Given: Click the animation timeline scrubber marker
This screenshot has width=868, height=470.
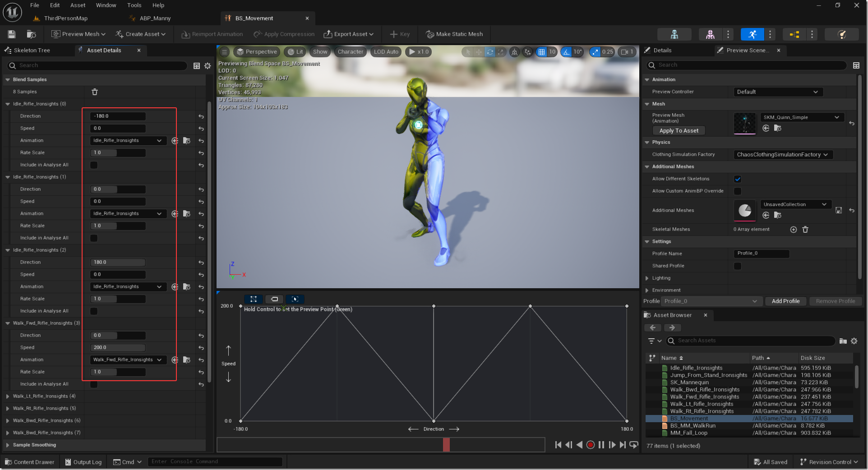Looking at the screenshot, I should tap(446, 445).
